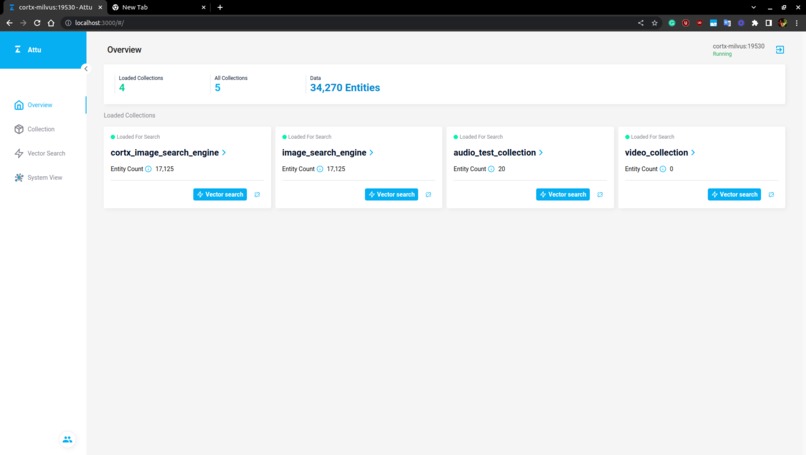Click entity count info icon for image_search_engine

pos(320,169)
